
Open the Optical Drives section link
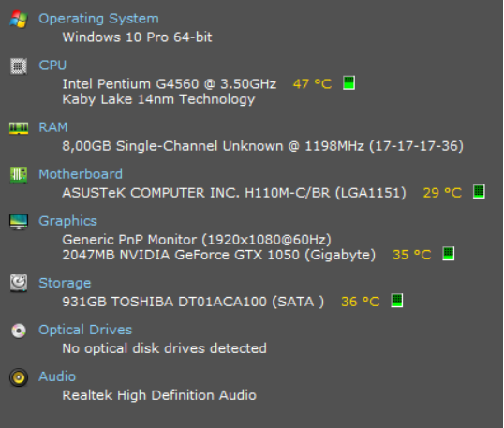[85, 330]
